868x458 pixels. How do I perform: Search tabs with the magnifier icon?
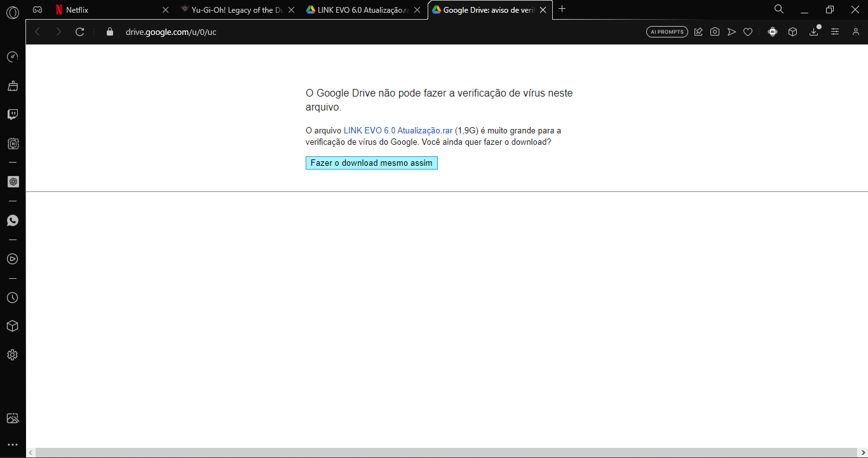[779, 10]
